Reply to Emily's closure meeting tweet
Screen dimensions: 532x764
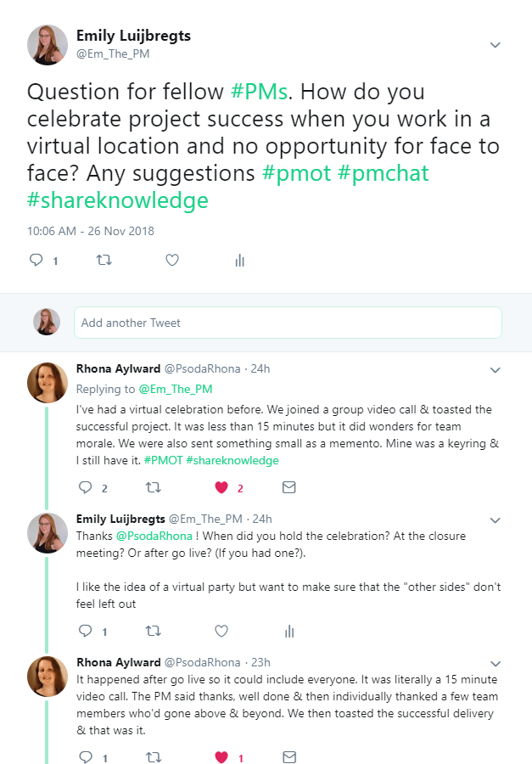click(86, 631)
